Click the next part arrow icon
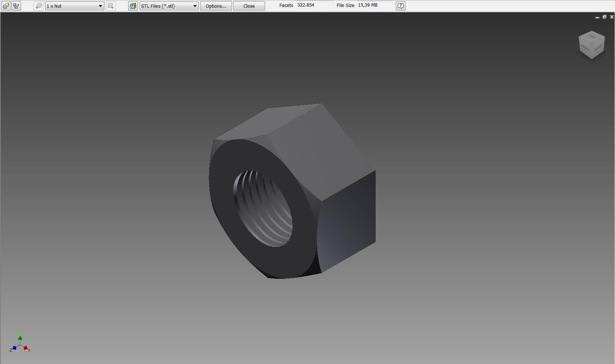Image resolution: width=615 pixels, height=364 pixels. coord(110,6)
